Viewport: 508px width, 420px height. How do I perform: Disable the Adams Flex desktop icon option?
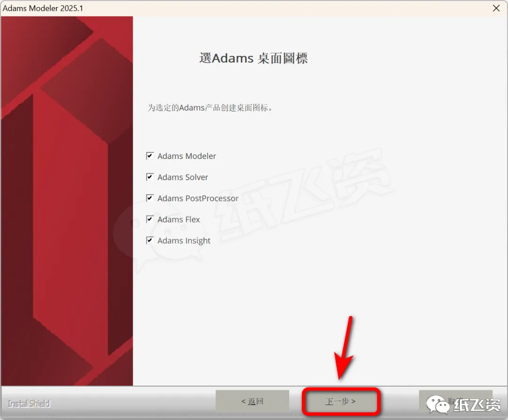pyautogui.click(x=150, y=219)
